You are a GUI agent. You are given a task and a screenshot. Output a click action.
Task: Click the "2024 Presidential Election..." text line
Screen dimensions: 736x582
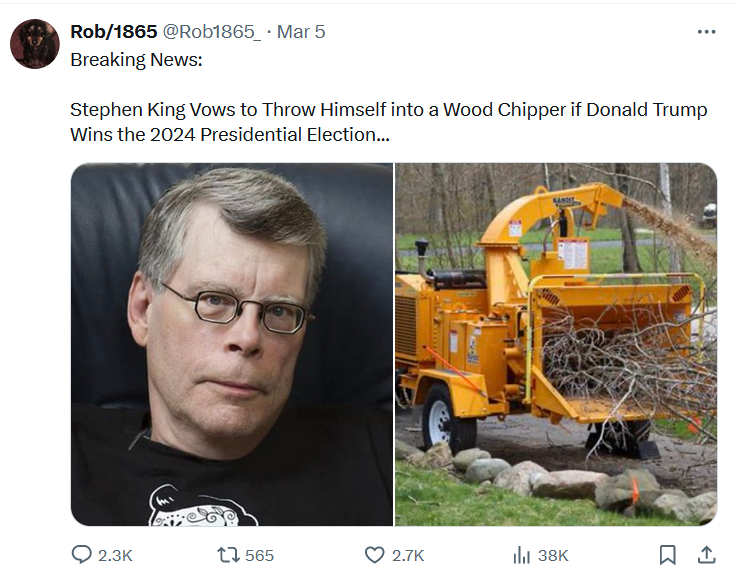[230, 135]
